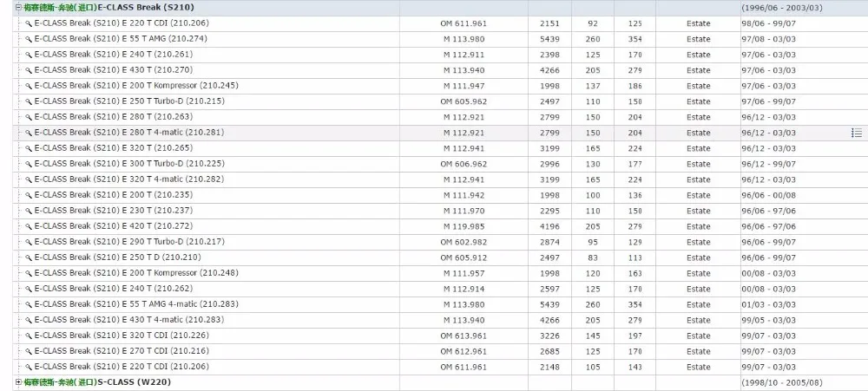The image size is (868, 391).
Task: Click the magnifier icon beside E 250 T Turbo-D (210.215)
Action: tap(29, 101)
